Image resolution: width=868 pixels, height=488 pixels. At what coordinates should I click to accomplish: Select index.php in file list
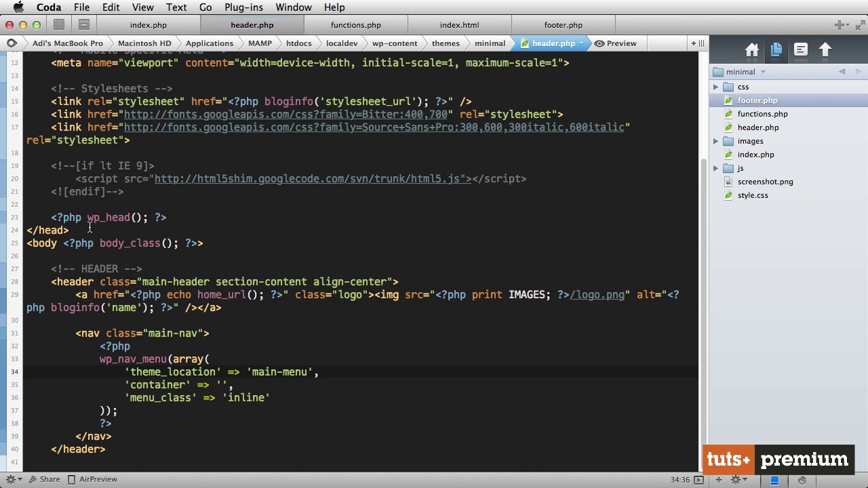pos(789,155)
